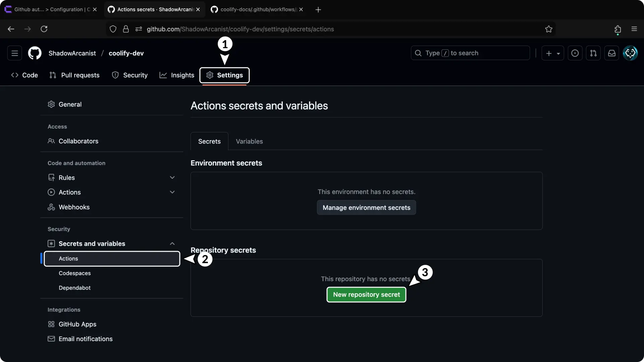
Task: Click the GitHub Octocat logo
Action: (x=35, y=53)
